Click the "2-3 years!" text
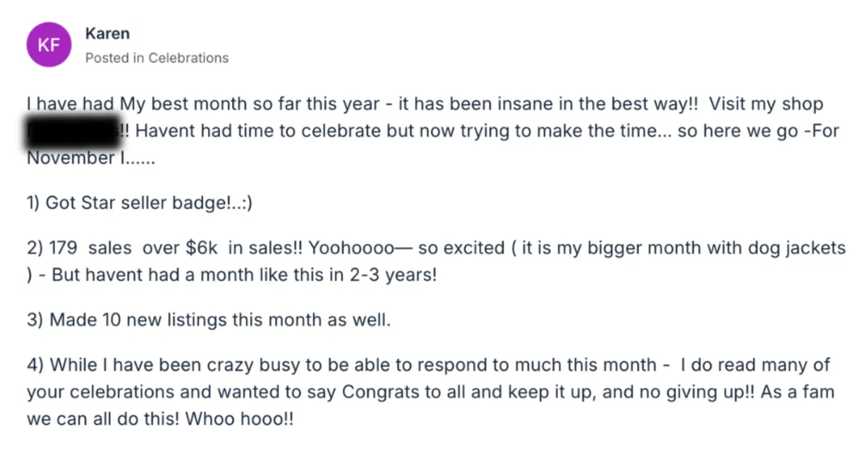The image size is (868, 463). pyautogui.click(x=397, y=276)
